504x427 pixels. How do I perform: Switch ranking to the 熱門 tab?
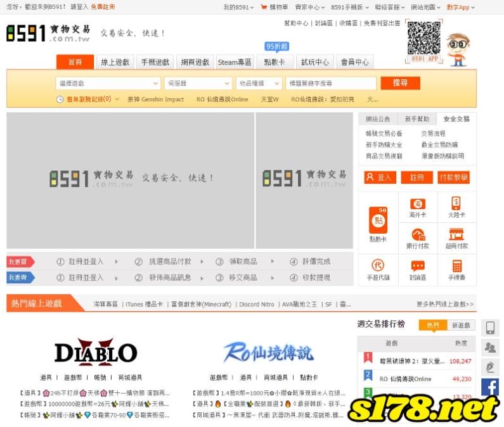(x=432, y=325)
